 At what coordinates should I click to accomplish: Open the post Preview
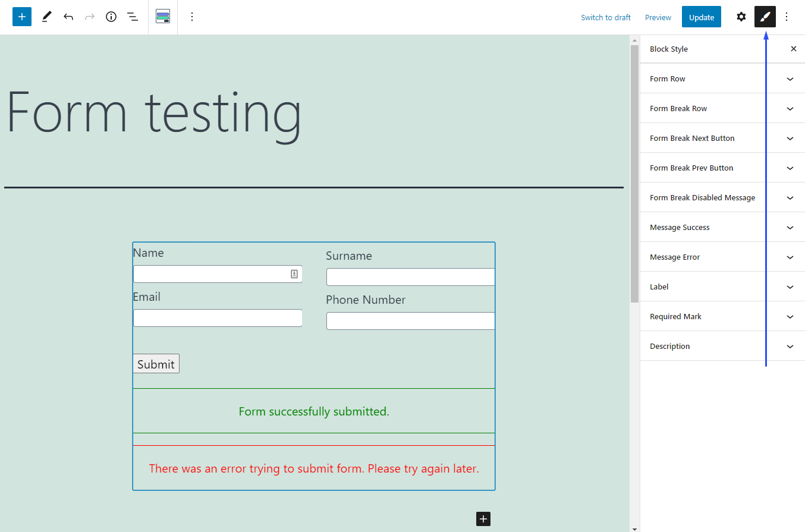[x=658, y=17]
